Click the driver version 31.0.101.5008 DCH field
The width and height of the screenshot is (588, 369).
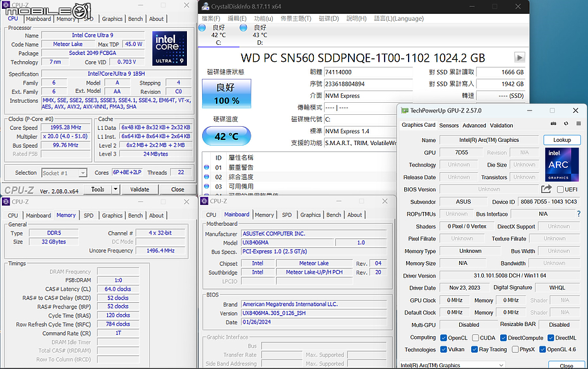click(x=510, y=276)
